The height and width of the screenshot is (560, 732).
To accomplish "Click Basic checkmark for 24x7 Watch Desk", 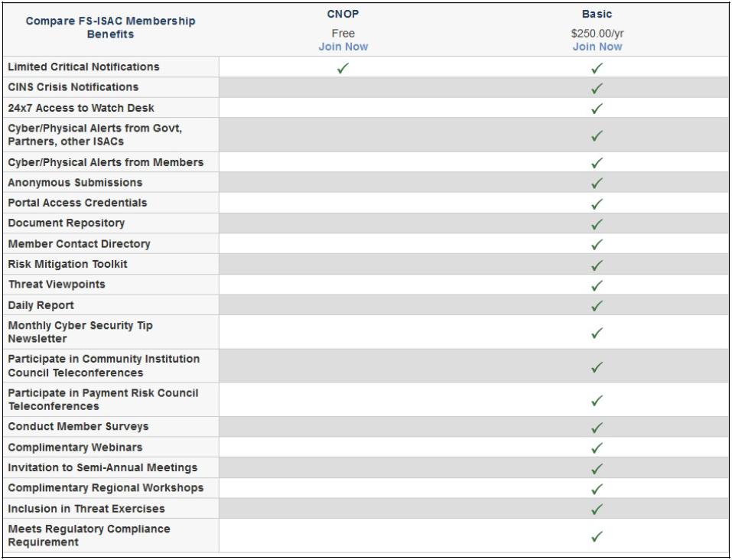I will 597,108.
